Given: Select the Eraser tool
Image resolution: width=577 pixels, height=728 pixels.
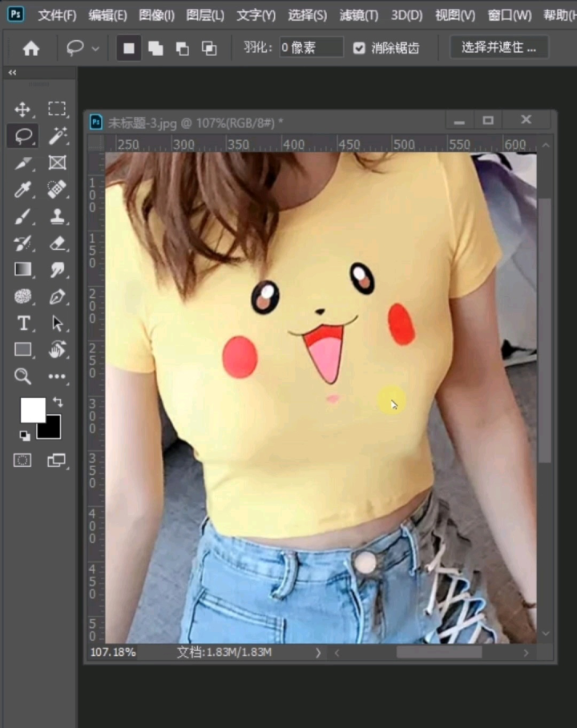Looking at the screenshot, I should [57, 243].
